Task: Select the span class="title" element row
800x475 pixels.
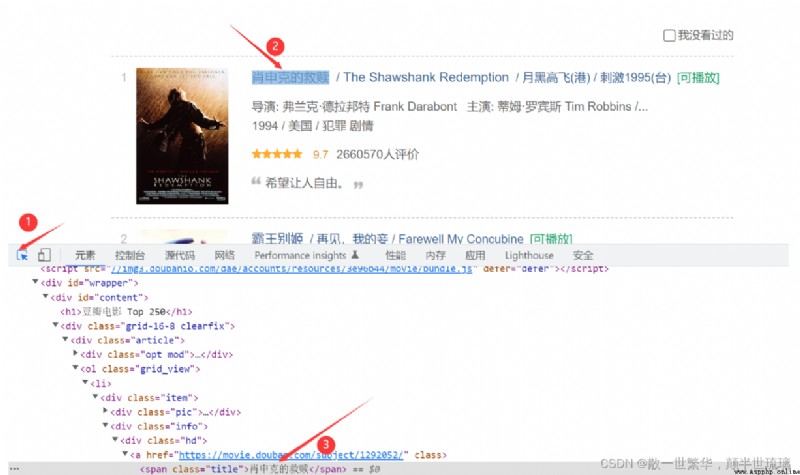Action: (x=398, y=469)
